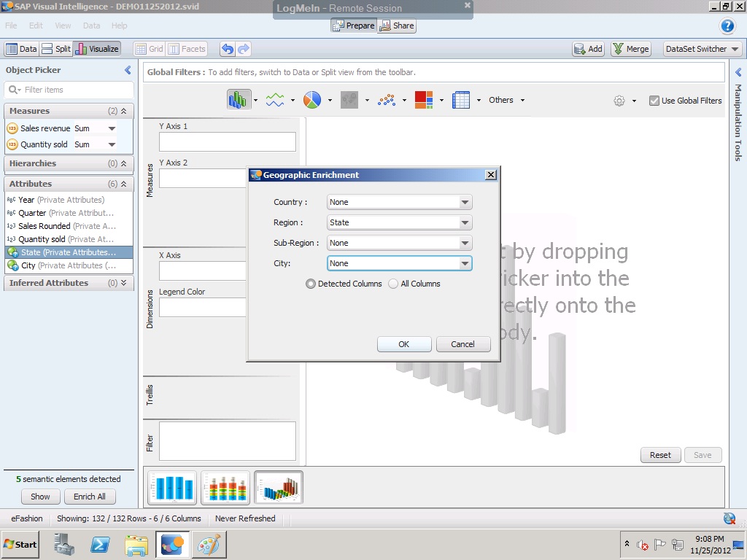The image size is (747, 560).
Task: Select Detected Columns radio button
Action: (311, 284)
